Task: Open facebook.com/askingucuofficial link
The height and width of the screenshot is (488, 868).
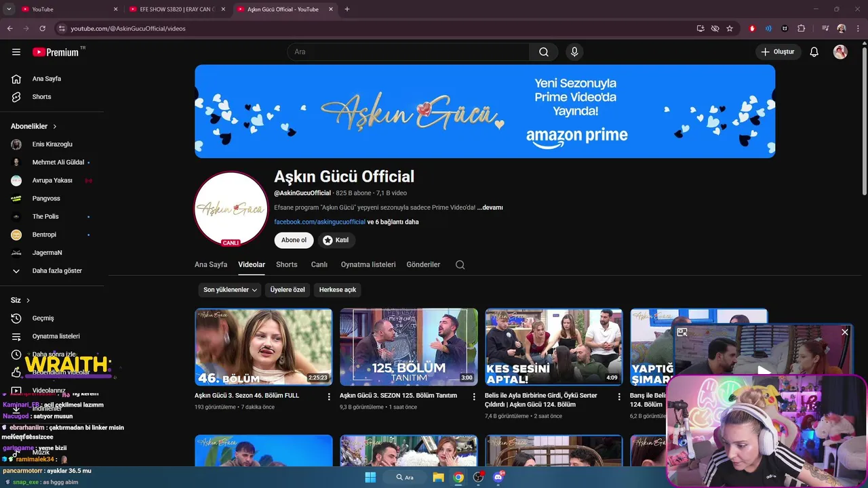Action: point(319,222)
